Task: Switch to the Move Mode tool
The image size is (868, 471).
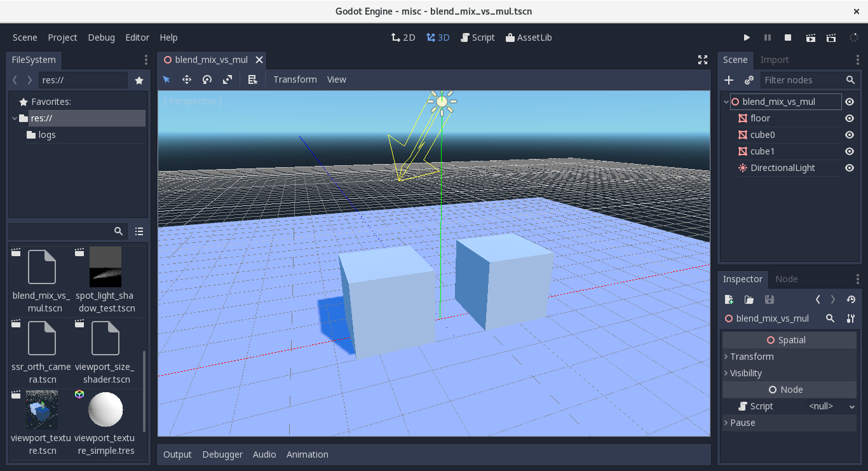Action: pos(187,79)
